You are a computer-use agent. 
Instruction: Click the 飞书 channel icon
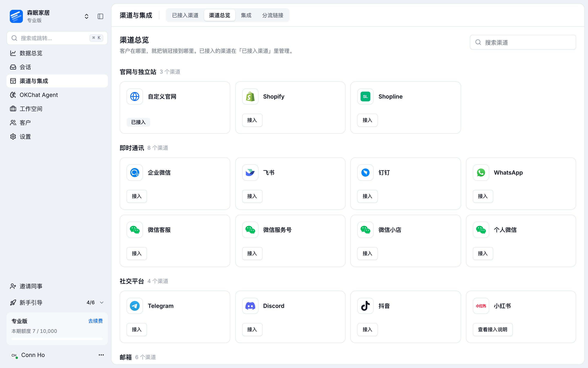click(250, 173)
